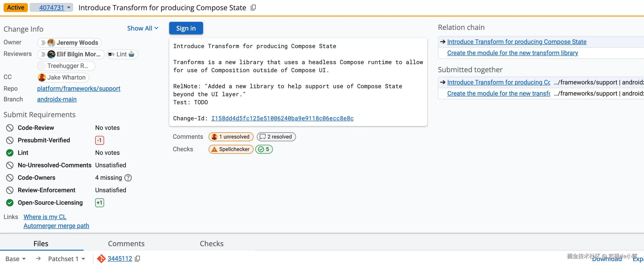Open the Base patchset dropdown
Screen dimensions: 644x266
pyautogui.click(x=16, y=259)
